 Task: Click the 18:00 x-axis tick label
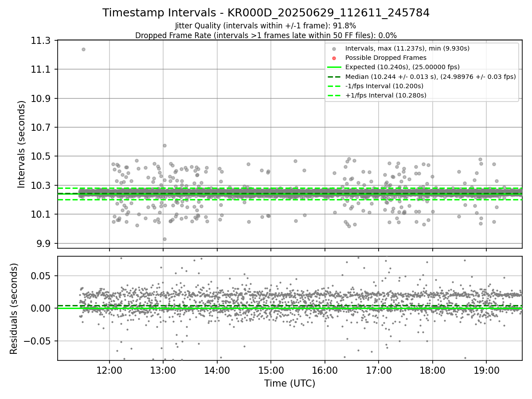(x=433, y=370)
